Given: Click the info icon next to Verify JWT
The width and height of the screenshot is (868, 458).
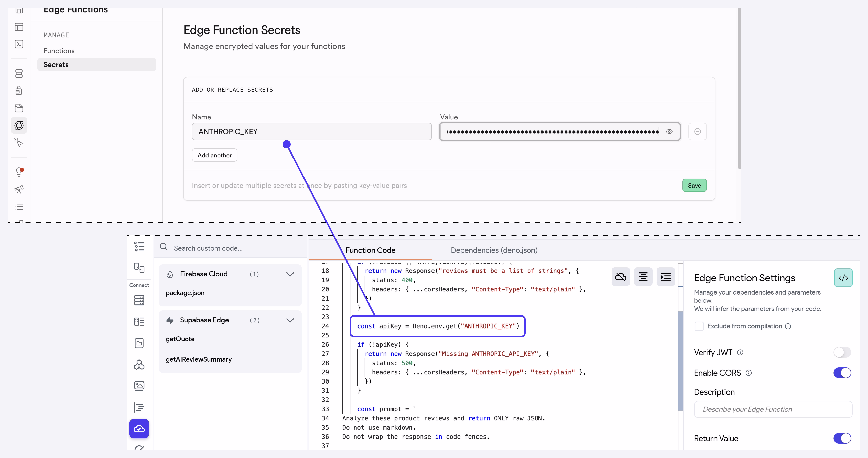Looking at the screenshot, I should click(x=740, y=353).
